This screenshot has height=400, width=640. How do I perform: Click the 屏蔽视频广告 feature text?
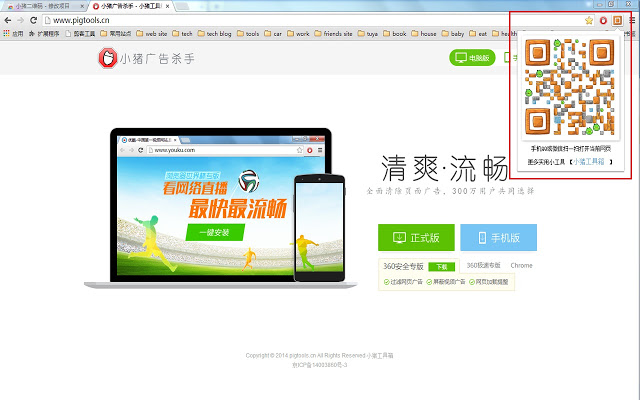[x=446, y=282]
